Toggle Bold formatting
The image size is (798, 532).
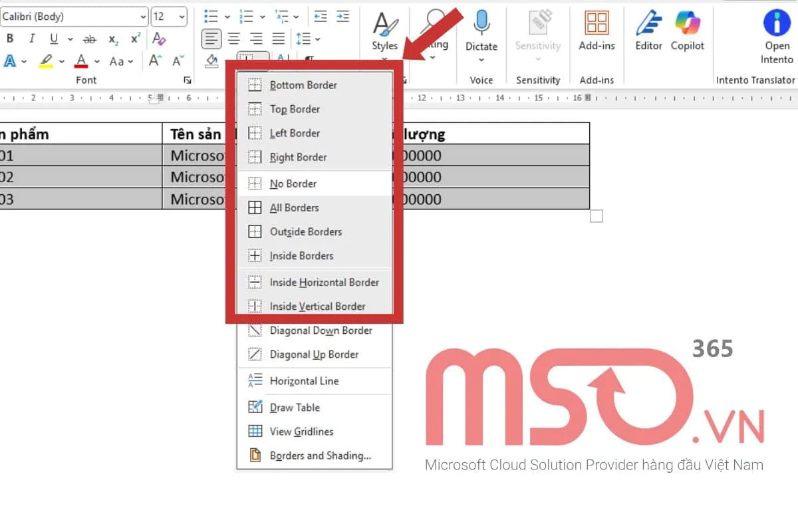point(9,39)
